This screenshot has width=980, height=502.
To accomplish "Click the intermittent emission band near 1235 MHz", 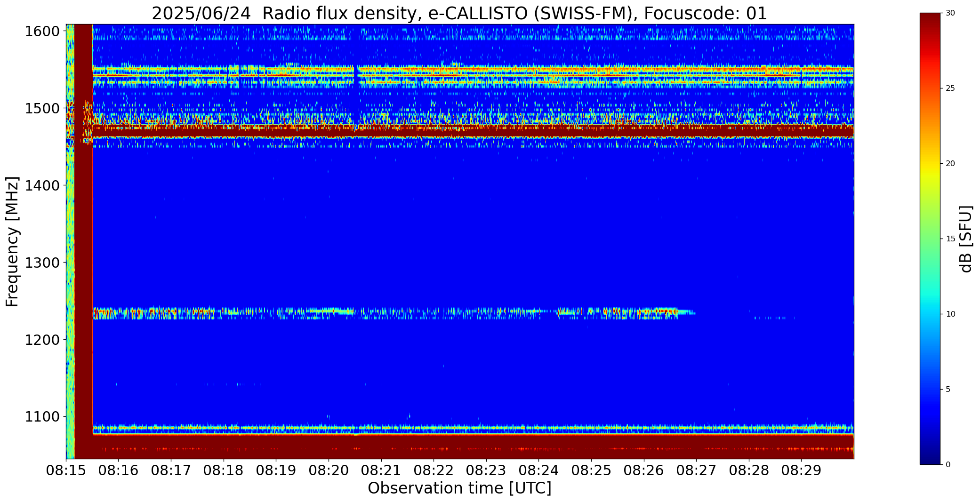I will pyautogui.click(x=394, y=313).
